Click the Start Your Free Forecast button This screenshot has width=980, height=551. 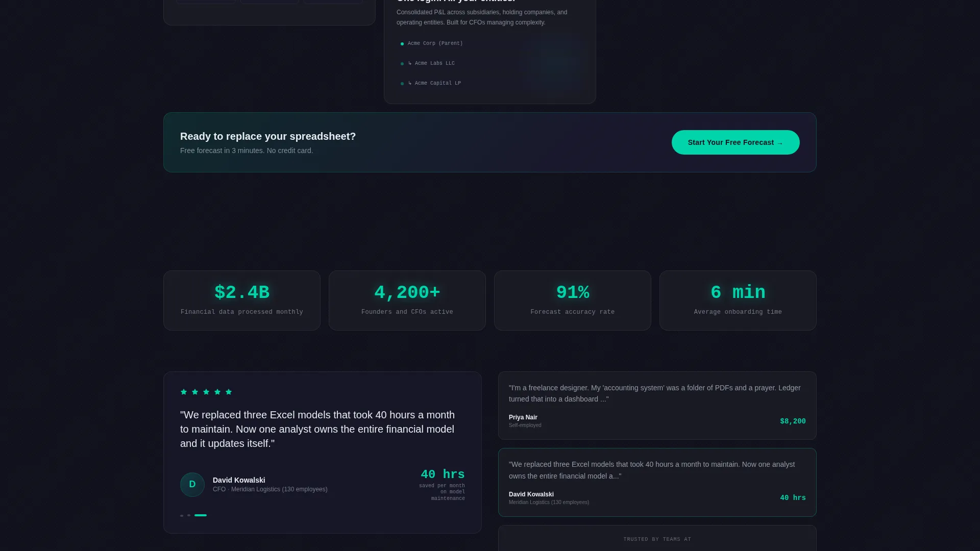pos(736,142)
